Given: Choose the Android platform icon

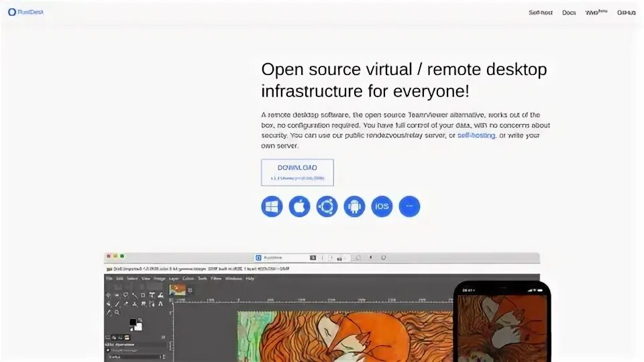Looking at the screenshot, I should [354, 206].
